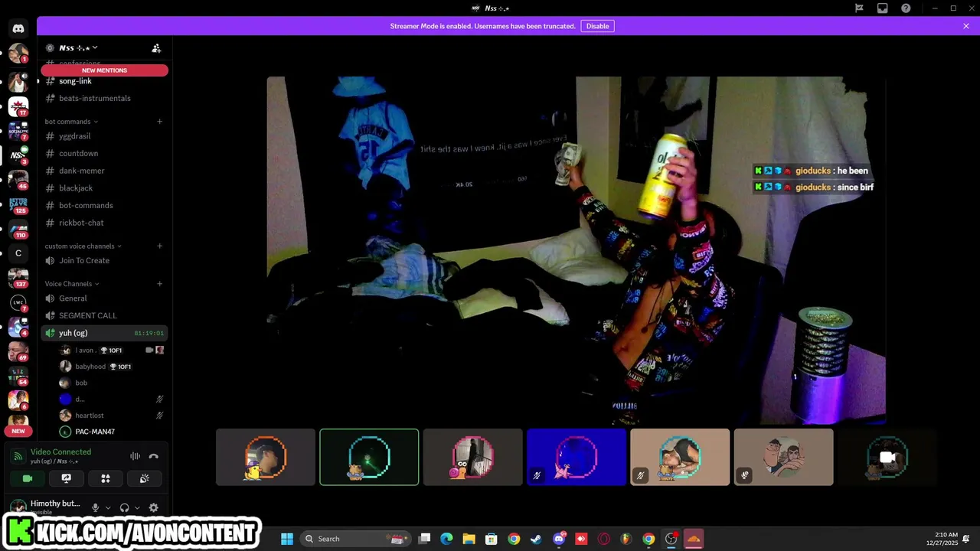This screenshot has width=980, height=551.
Task: Deafen audio with the headphones icon
Action: [124, 507]
